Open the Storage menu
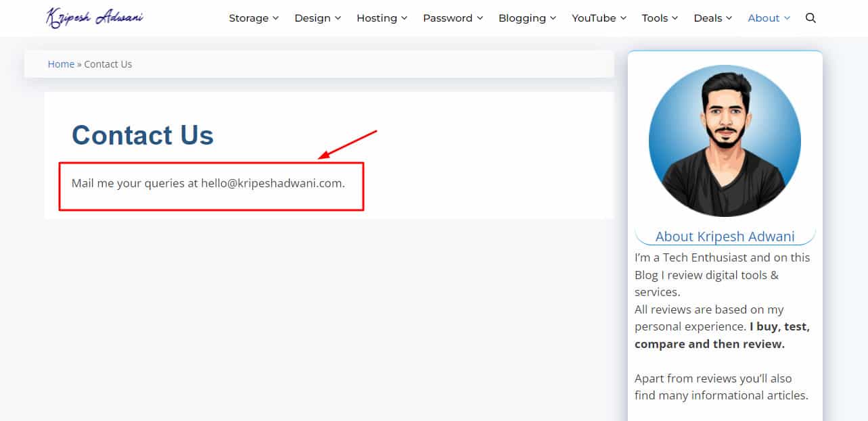Screen dimensions: 868x421 click(x=254, y=18)
